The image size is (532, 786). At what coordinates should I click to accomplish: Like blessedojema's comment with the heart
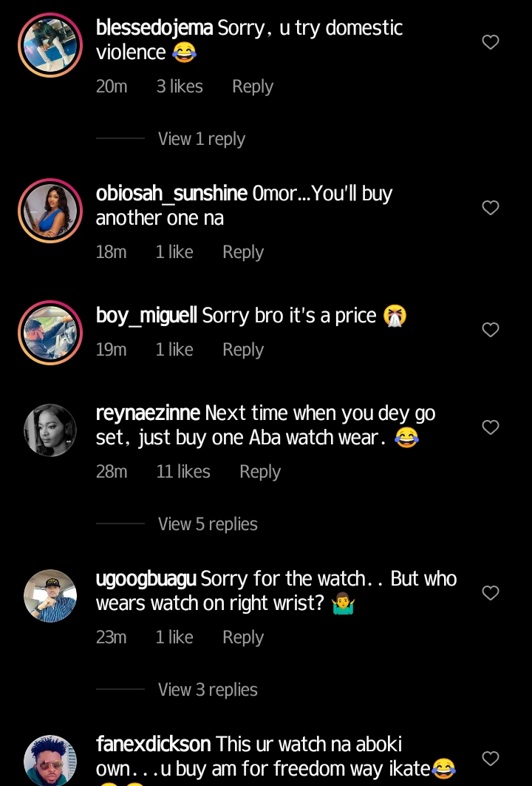pos(491,42)
